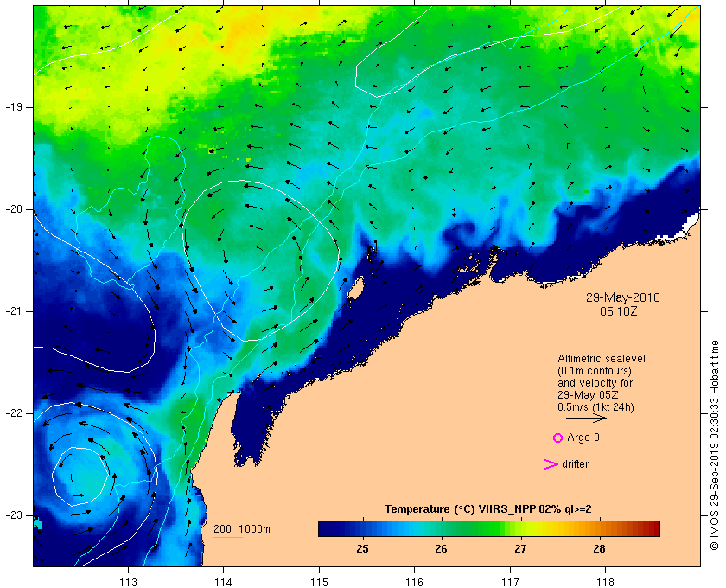Click the 0.5m/s (1kt 24h) label
This screenshot has height=588, width=726.
595,407
